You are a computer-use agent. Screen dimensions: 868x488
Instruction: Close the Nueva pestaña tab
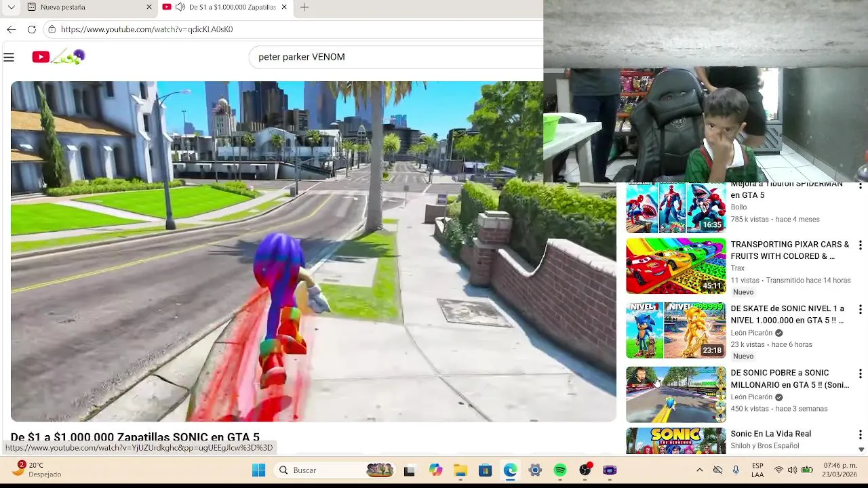(149, 7)
